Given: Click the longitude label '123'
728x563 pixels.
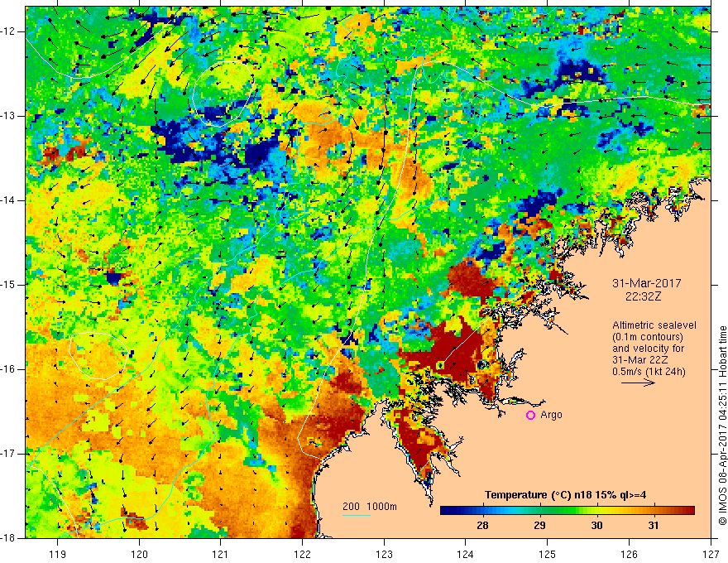Looking at the screenshot, I should pos(384,554).
